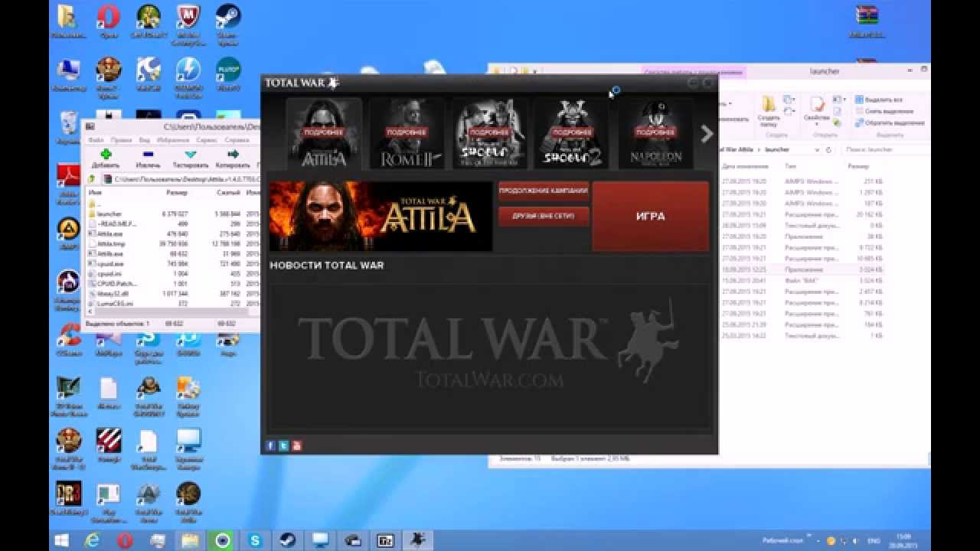Open the Вид menu in 7-Zip
Screen dimensions: 980x551
click(145, 141)
